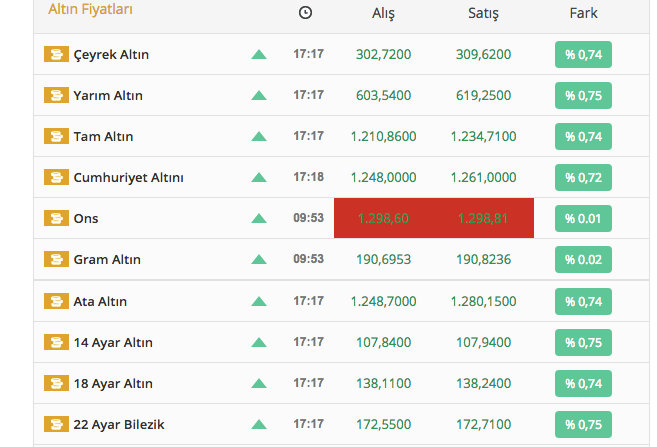Viewport: 657px width, 447px height.
Task: Click the % 0,72 badge for Cumhuriyet Altını
Action: (x=583, y=177)
